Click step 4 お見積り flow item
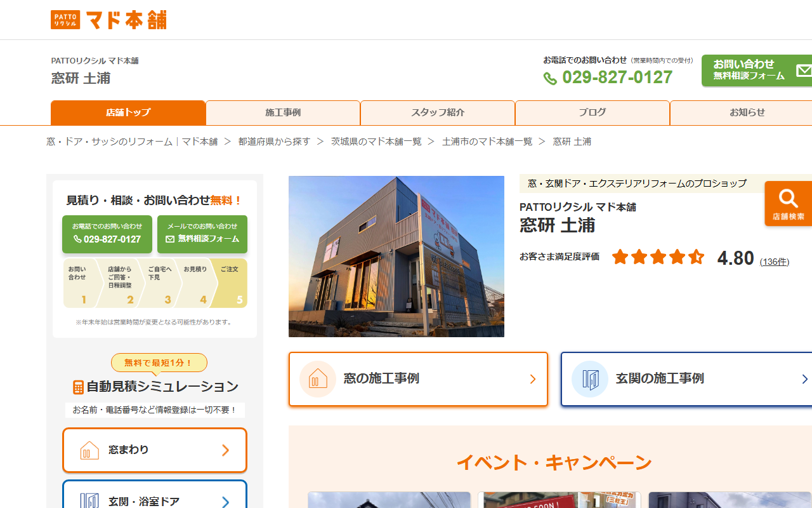 coord(195,283)
